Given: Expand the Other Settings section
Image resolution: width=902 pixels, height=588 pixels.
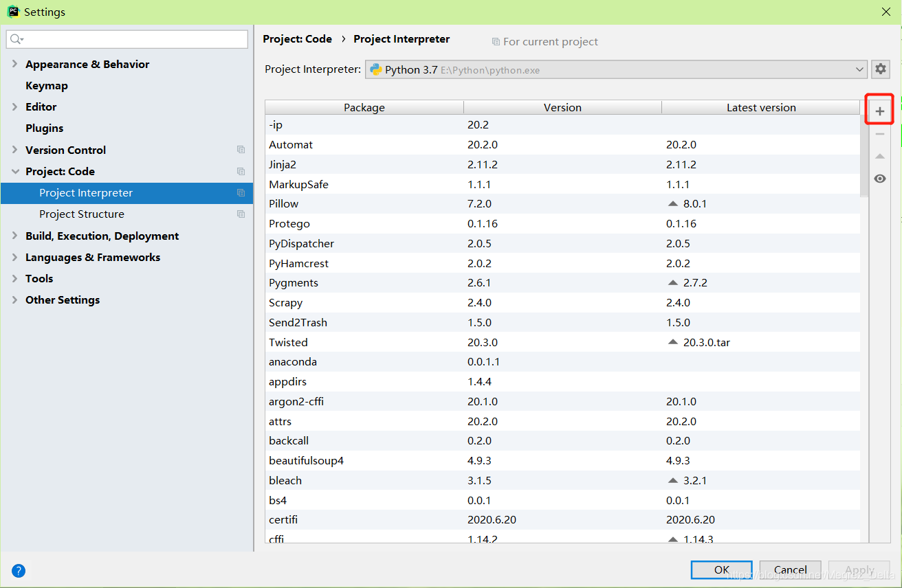Looking at the screenshot, I should click(14, 299).
